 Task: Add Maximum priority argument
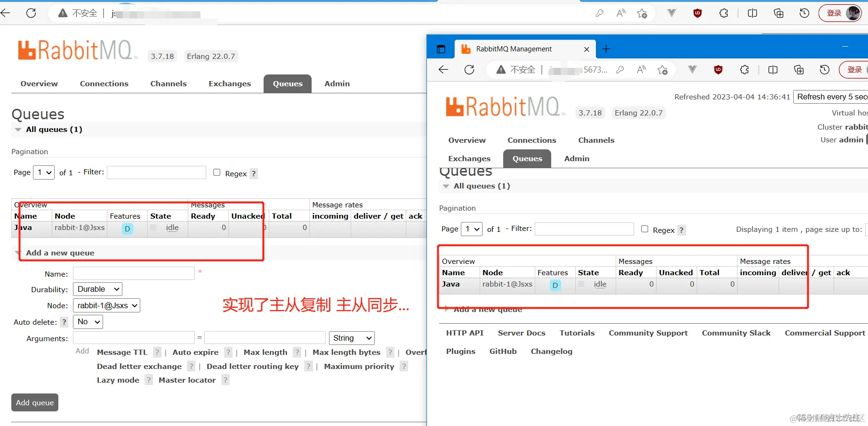359,366
